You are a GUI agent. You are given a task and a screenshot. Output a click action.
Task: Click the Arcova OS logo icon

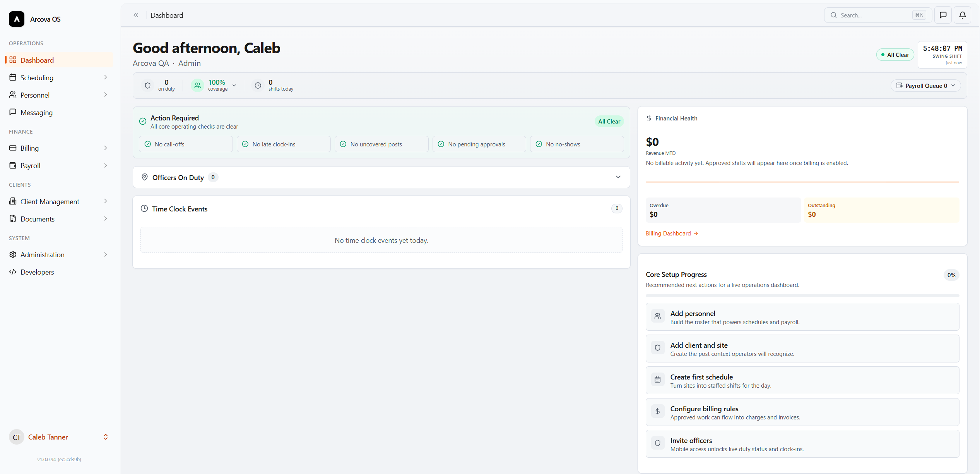click(x=17, y=19)
